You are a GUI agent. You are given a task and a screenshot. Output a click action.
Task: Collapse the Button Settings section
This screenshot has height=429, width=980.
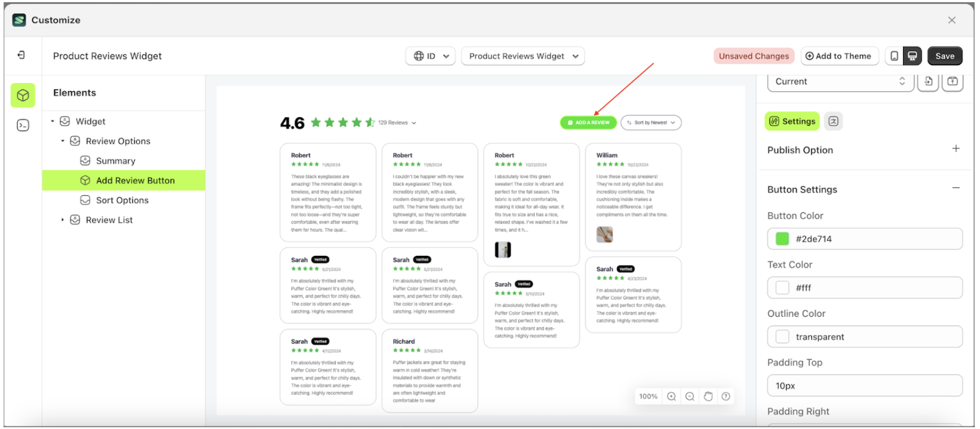pos(956,188)
